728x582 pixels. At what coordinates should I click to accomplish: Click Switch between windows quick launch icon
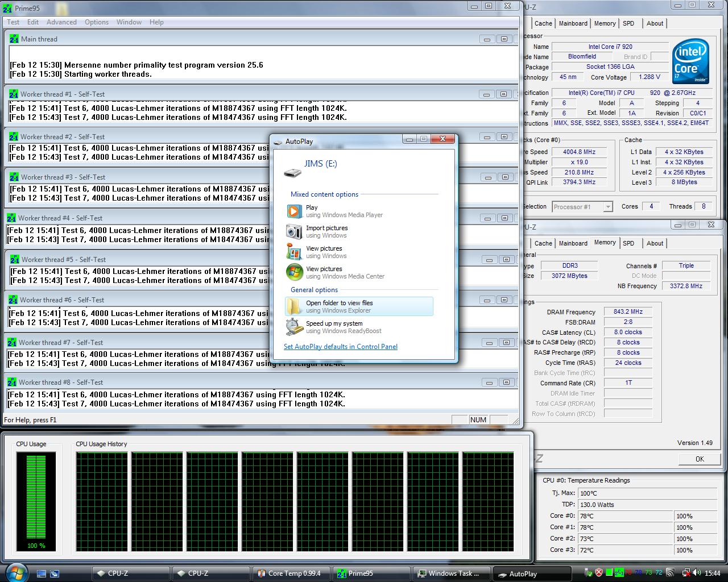point(55,573)
